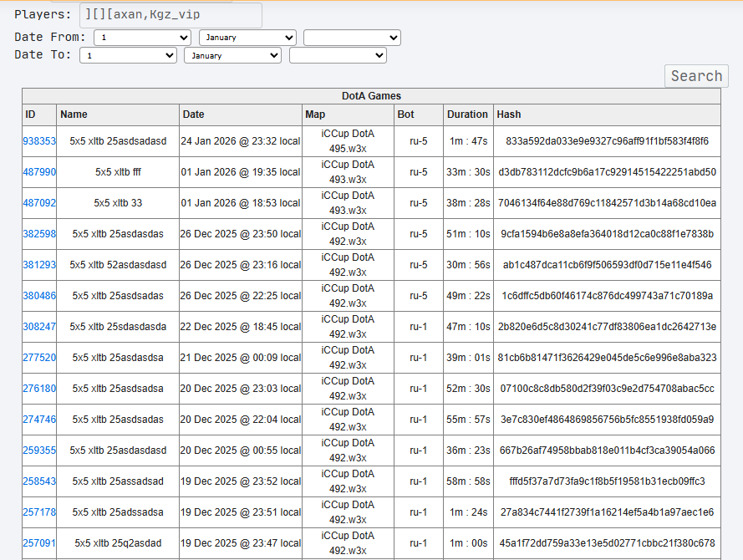This screenshot has width=743, height=560.
Task: Open the Date From month dropdown
Action: tap(247, 38)
